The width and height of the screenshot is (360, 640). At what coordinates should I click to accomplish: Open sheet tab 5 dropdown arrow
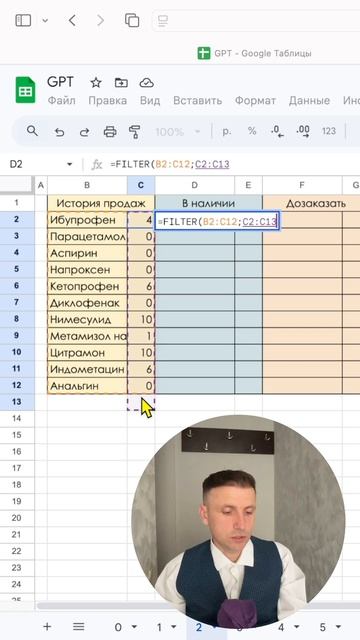pos(338,627)
